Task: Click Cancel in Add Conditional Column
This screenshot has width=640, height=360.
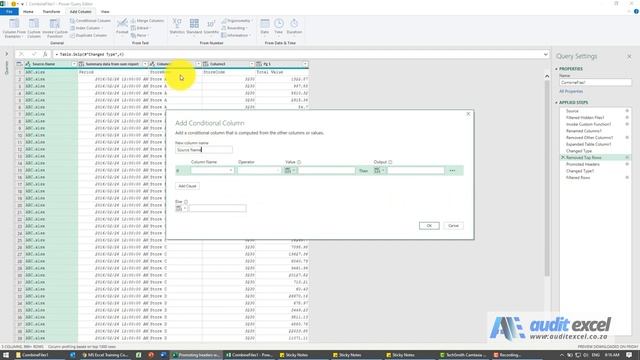Action: click(453, 226)
